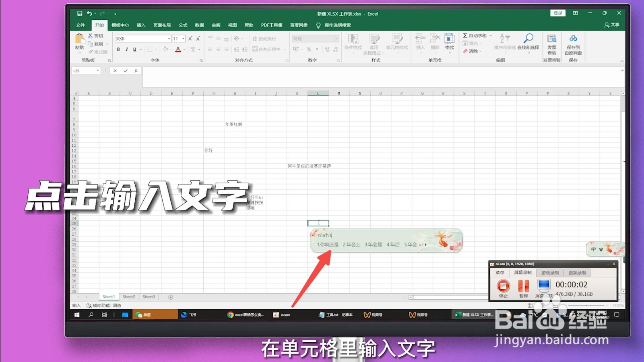Click the AutoSum (自动求和) icon
The width and height of the screenshot is (644, 362).
pyautogui.click(x=465, y=35)
